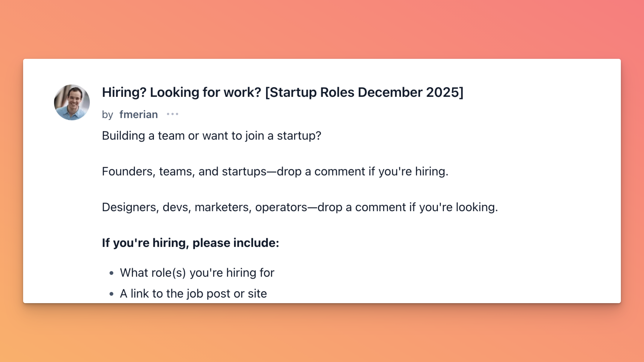Open the three-dot options menu beside fmerian
644x362 pixels.
(173, 114)
